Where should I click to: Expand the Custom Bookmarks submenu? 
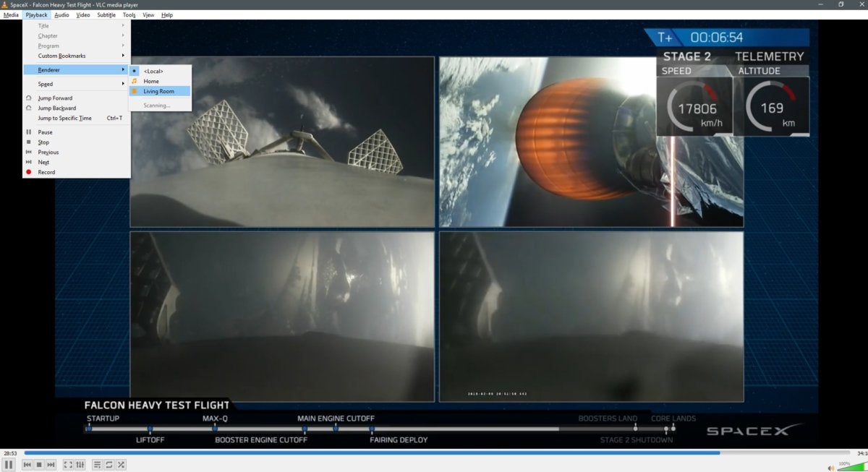coord(76,56)
